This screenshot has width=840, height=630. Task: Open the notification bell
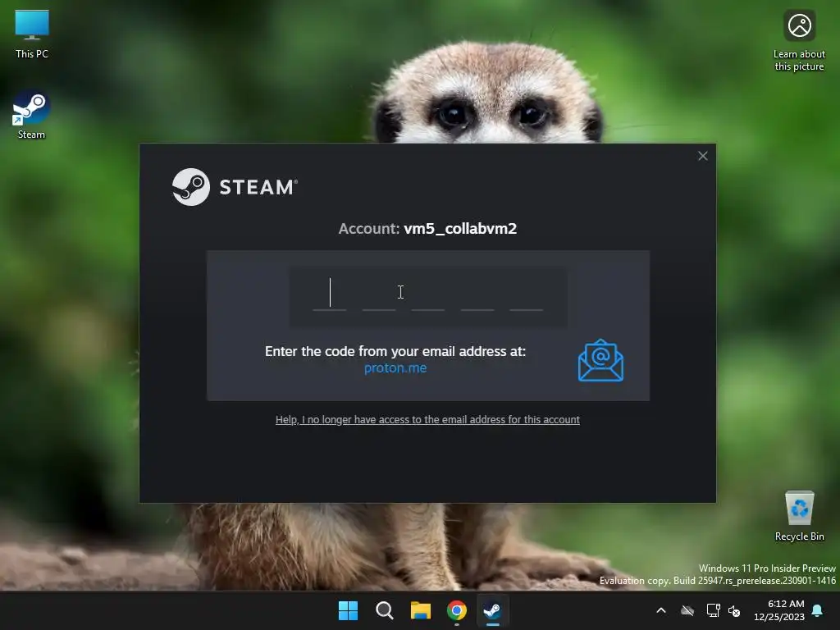point(818,610)
